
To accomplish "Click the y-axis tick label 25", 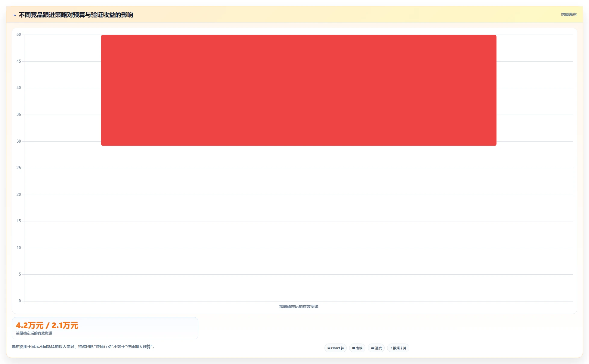I will (x=19, y=168).
